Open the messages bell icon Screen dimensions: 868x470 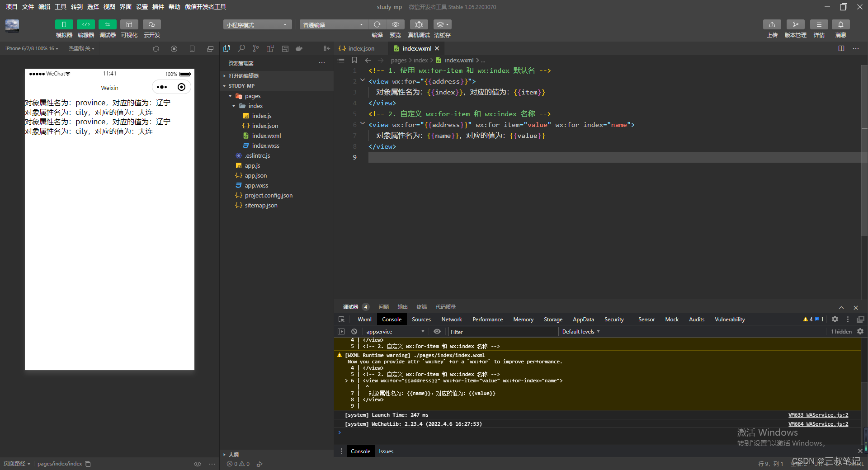(x=841, y=24)
